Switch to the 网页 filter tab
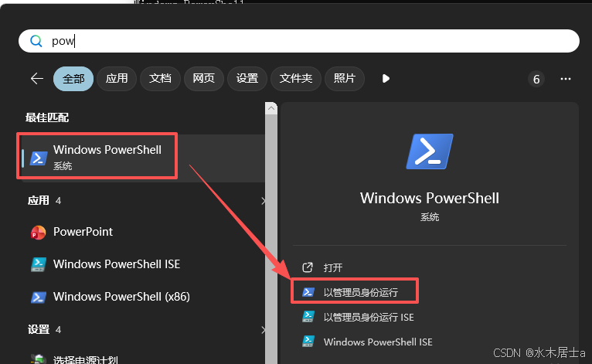592x364 pixels. tap(203, 79)
